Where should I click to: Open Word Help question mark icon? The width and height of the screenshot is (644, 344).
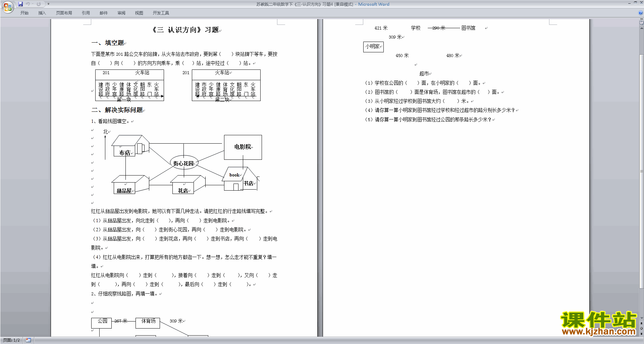click(x=641, y=13)
